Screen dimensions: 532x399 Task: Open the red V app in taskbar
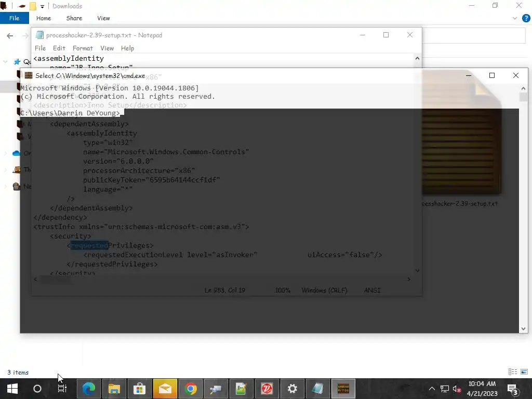click(267, 389)
